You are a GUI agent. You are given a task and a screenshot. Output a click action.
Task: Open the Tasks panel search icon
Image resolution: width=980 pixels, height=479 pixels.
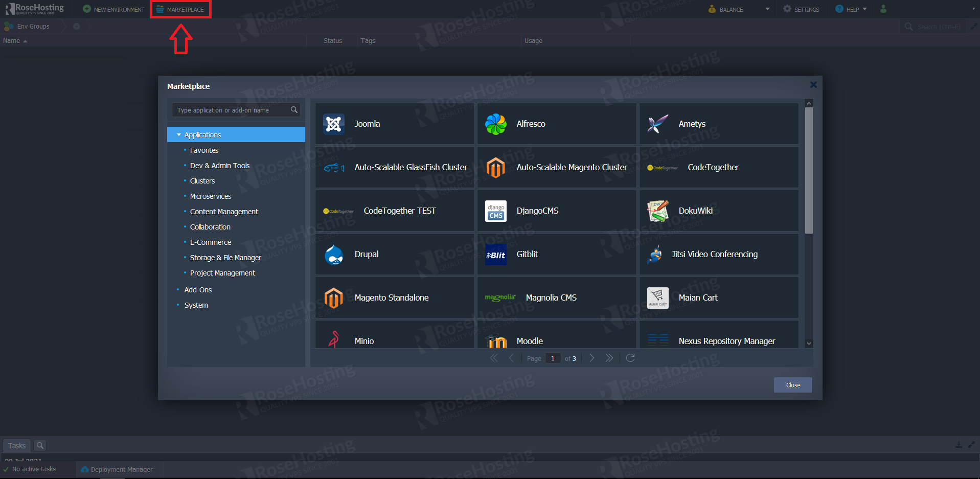tap(40, 445)
